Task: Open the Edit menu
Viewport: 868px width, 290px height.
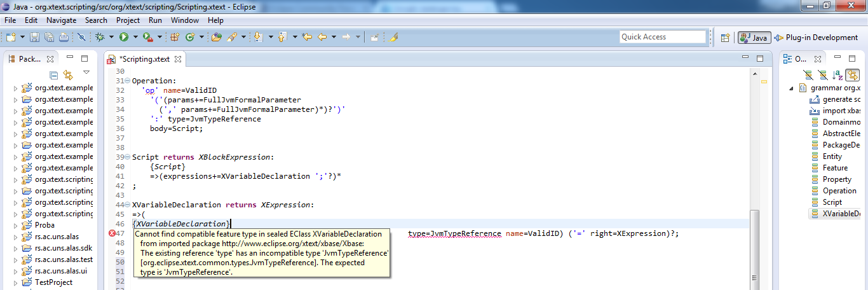Action: click(x=31, y=20)
